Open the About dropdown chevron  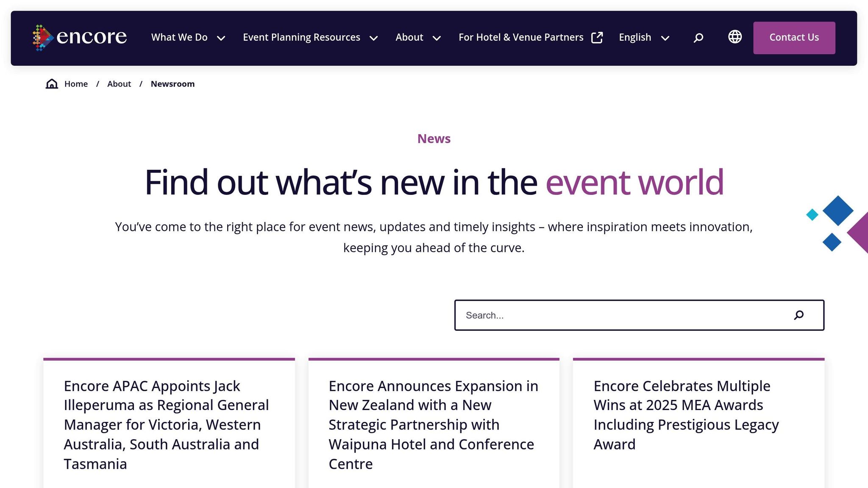coord(437,39)
